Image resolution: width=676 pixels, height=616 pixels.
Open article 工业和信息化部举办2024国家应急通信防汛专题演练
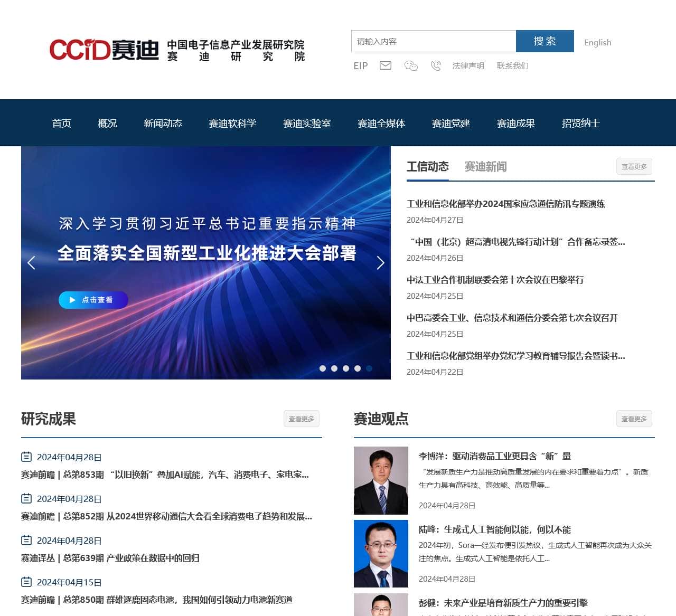tap(506, 204)
